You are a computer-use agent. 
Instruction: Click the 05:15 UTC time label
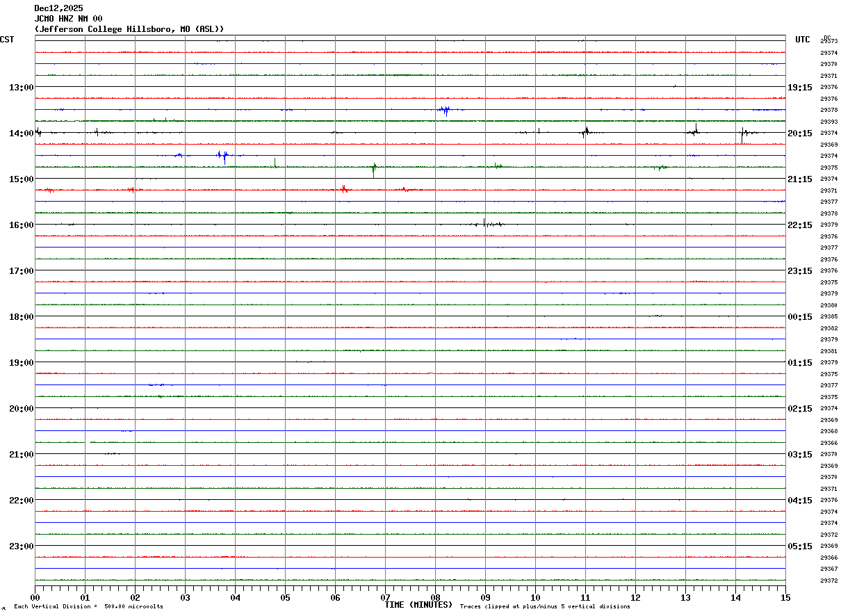coord(800,546)
